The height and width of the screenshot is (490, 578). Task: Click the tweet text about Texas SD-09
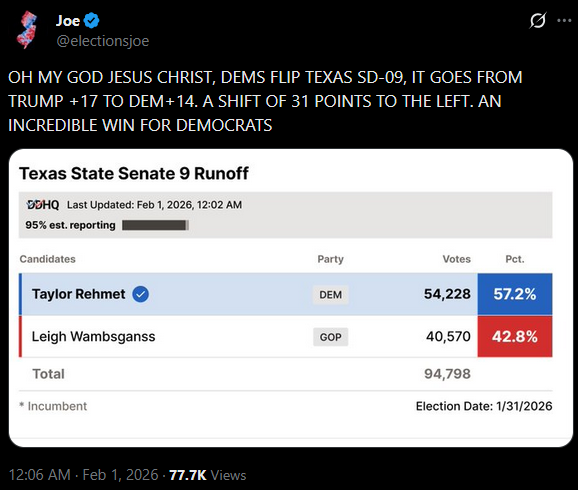265,101
